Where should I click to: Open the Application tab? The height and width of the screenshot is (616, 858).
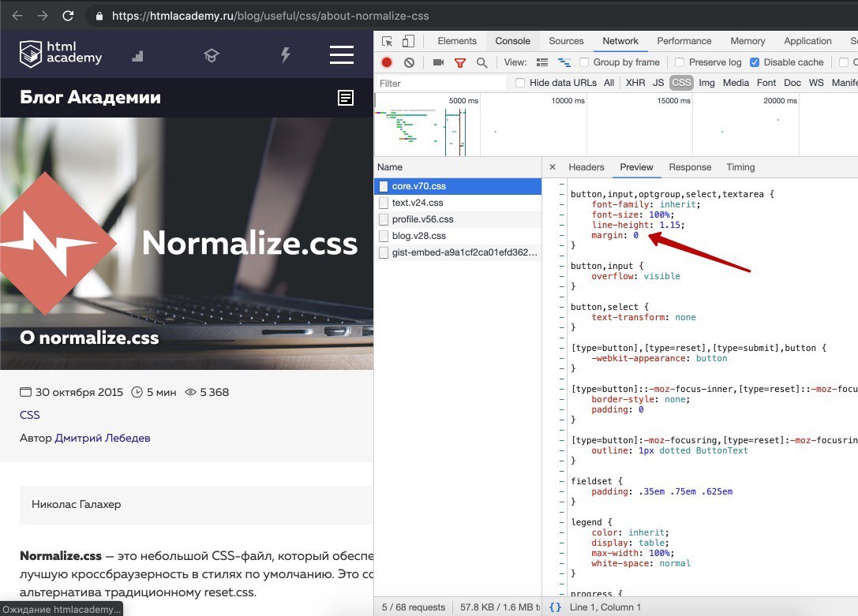pyautogui.click(x=807, y=41)
